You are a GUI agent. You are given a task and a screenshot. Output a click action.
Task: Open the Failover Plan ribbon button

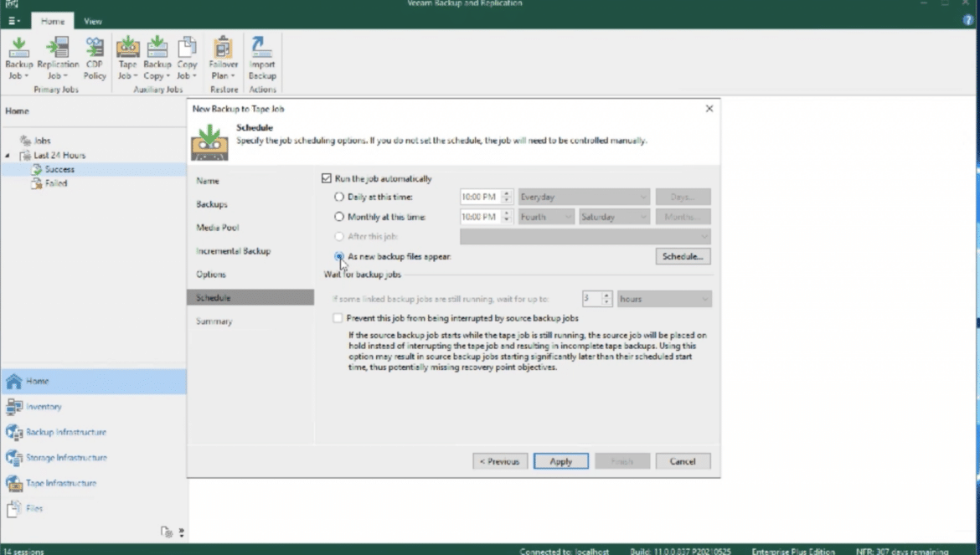pyautogui.click(x=223, y=58)
